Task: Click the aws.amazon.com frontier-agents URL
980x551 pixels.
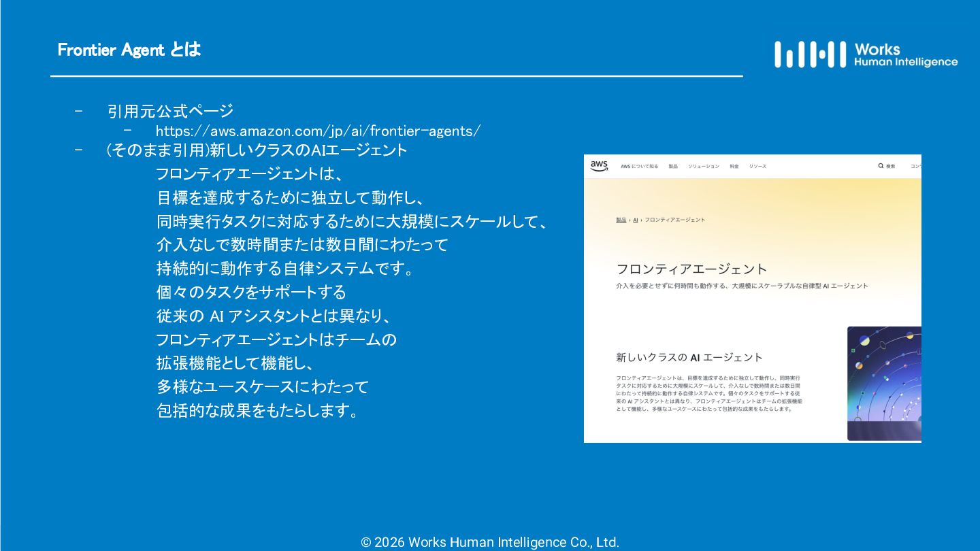Action: pyautogui.click(x=318, y=131)
